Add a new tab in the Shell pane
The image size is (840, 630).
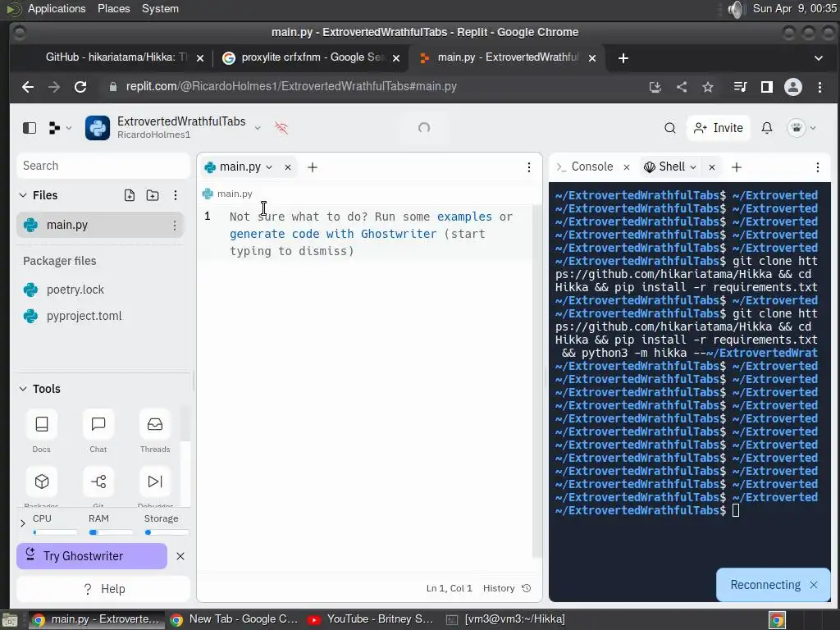tap(736, 167)
